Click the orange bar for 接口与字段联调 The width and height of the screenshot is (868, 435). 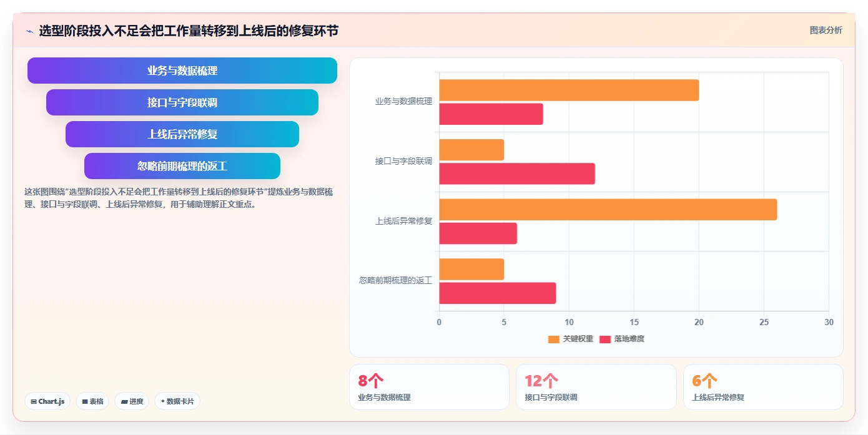(471, 150)
